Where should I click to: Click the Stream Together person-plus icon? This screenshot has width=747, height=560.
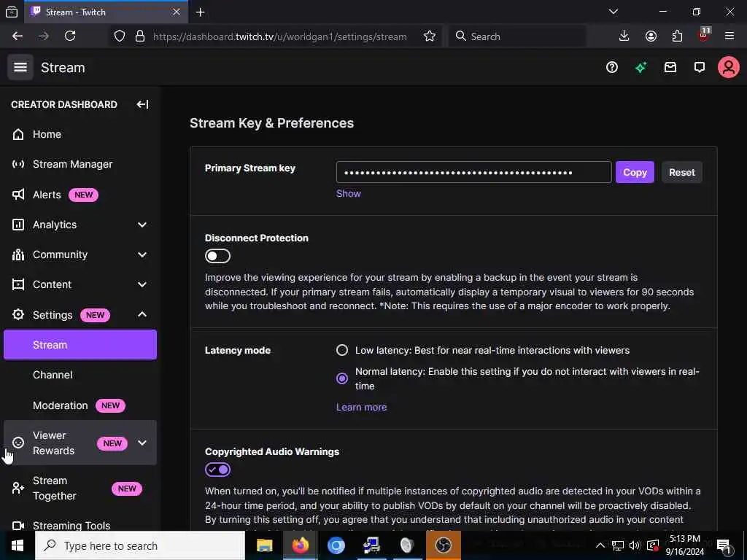click(x=18, y=488)
